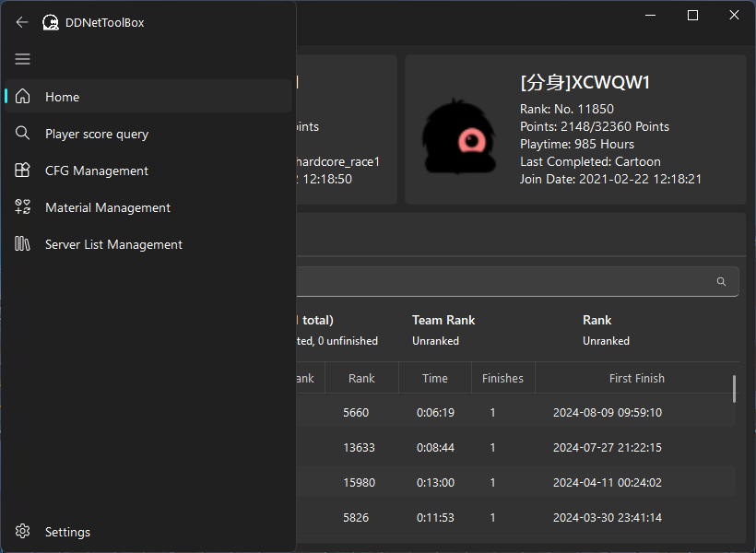Click rank cell 13633
The height and width of the screenshot is (553, 756).
coord(359,447)
